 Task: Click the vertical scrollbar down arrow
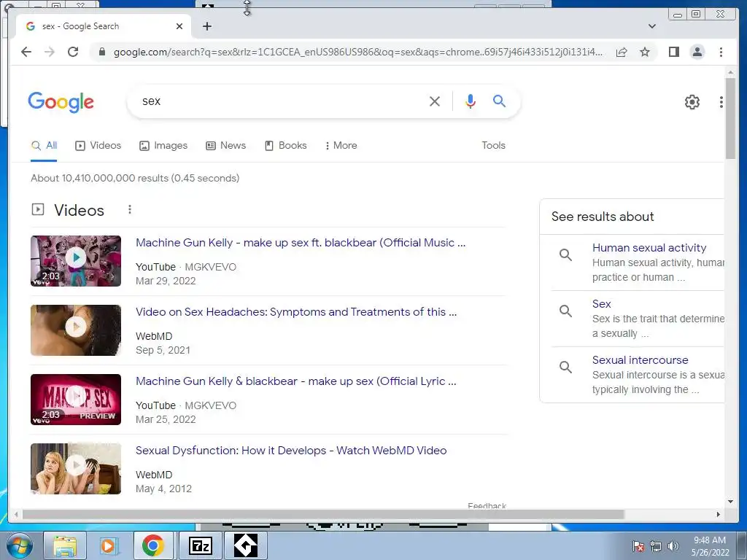click(x=730, y=502)
